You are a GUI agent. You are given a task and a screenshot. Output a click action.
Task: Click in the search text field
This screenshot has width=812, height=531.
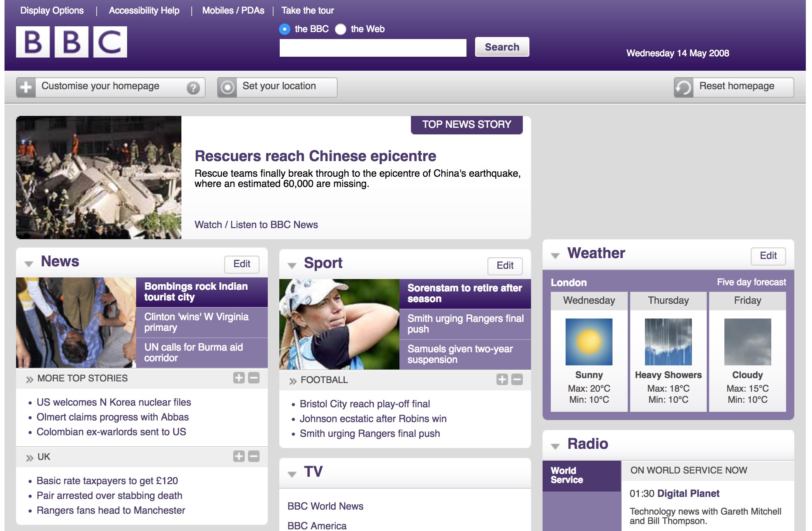click(373, 48)
